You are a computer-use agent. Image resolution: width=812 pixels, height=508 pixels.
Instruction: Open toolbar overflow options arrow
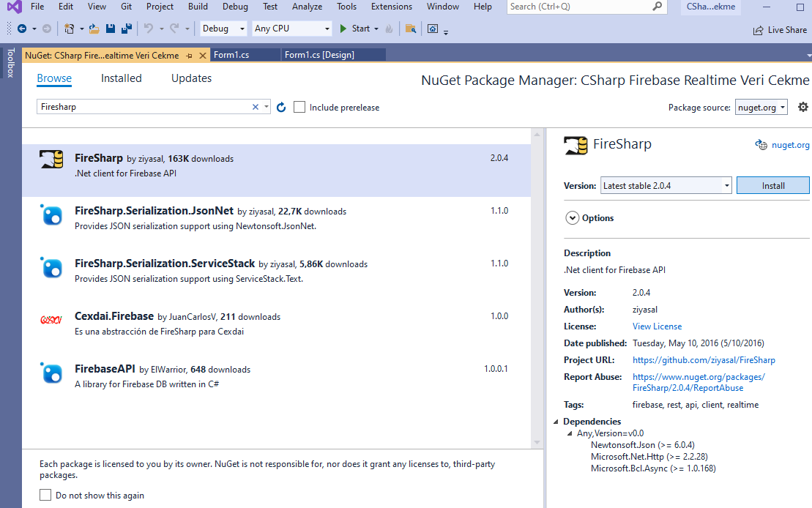pyautogui.click(x=446, y=31)
